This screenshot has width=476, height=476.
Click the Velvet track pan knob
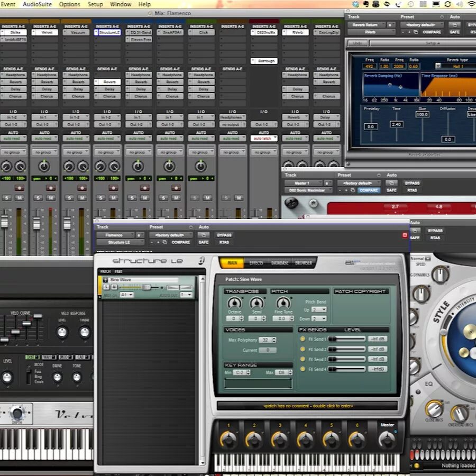click(x=44, y=166)
